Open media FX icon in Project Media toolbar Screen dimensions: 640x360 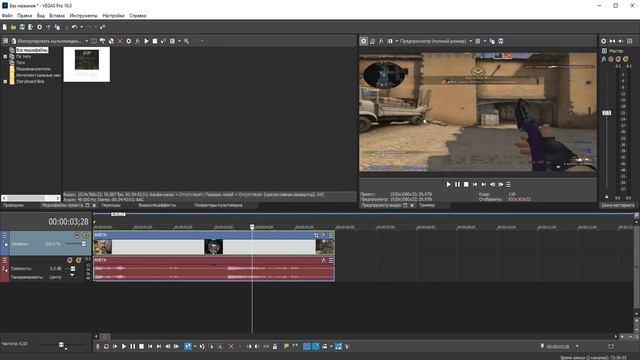click(x=138, y=41)
